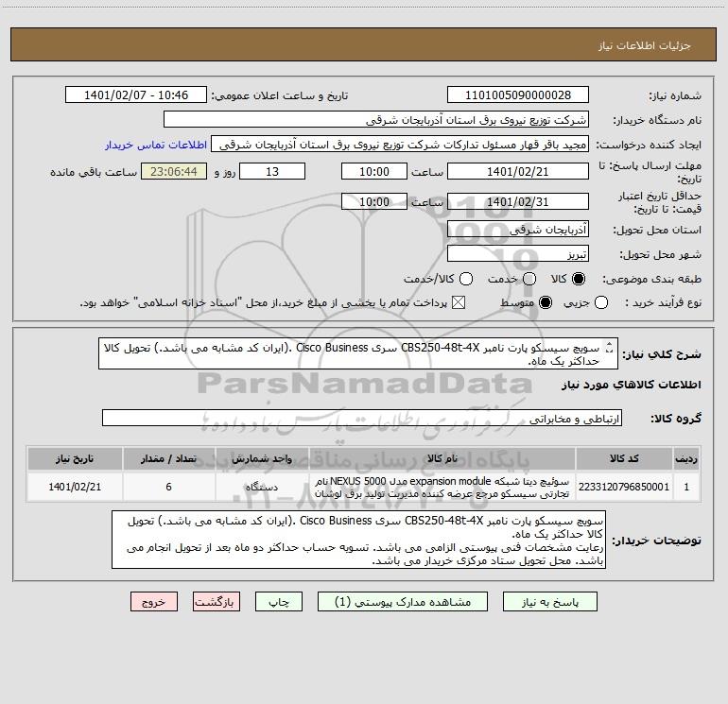Click the 'نام کالا' column header
728x704 pixels.
(x=442, y=458)
